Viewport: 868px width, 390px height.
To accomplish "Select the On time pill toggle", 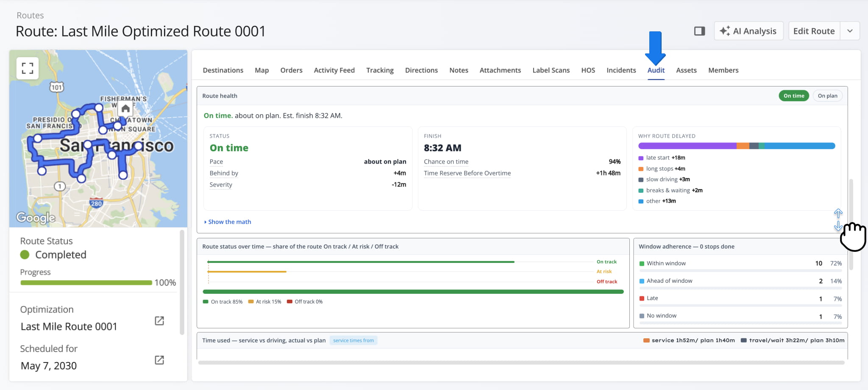I will coord(794,96).
